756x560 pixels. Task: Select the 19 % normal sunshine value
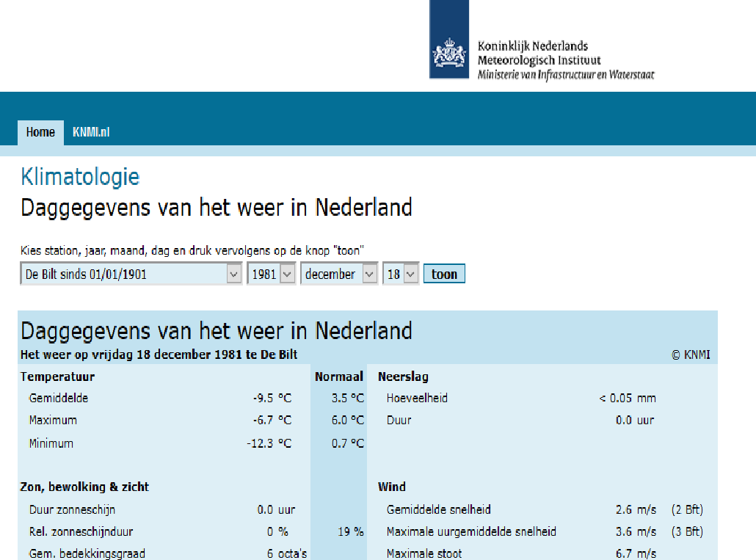351,532
